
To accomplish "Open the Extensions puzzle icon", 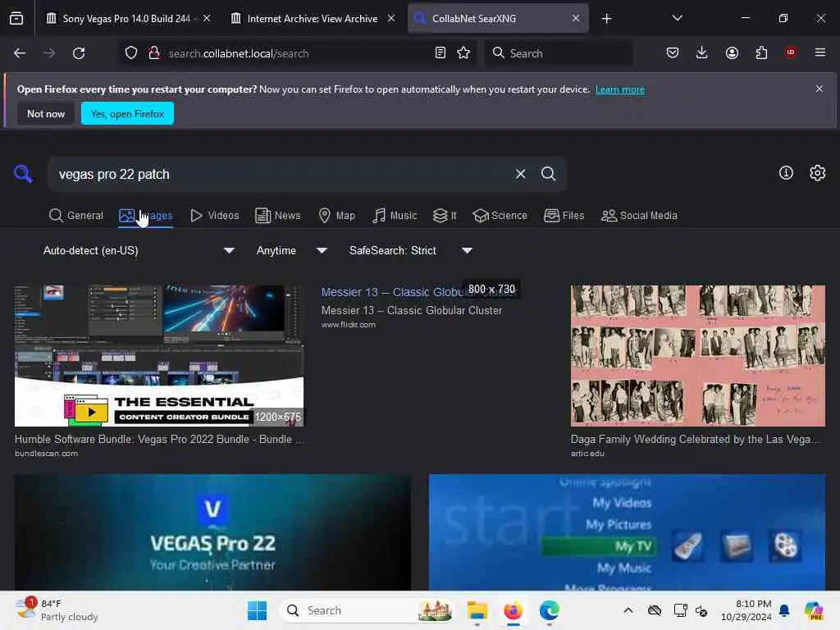I will pyautogui.click(x=761, y=52).
